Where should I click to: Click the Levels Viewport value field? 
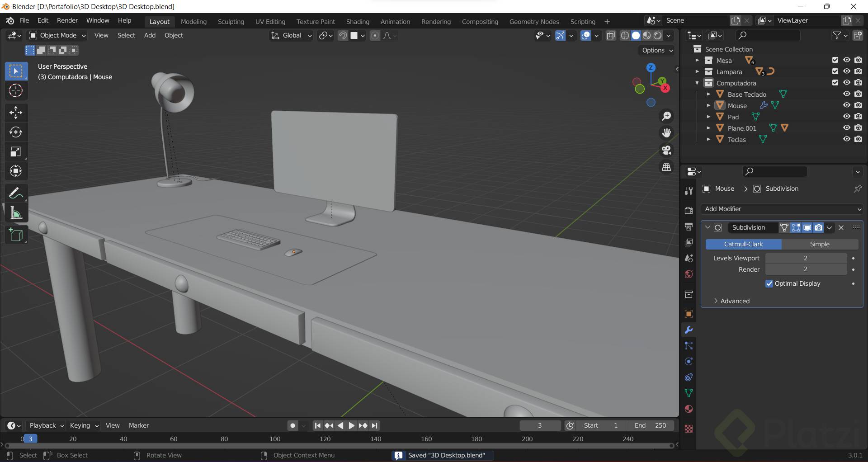tap(806, 258)
